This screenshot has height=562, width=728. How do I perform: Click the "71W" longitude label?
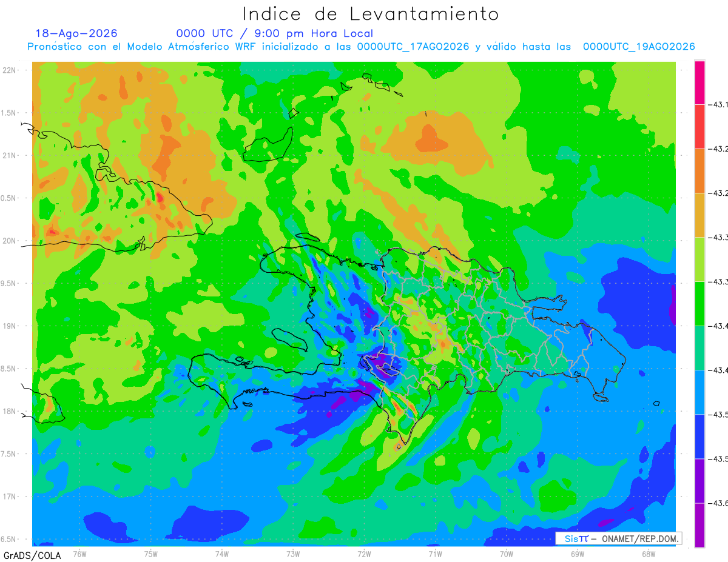pos(435,554)
